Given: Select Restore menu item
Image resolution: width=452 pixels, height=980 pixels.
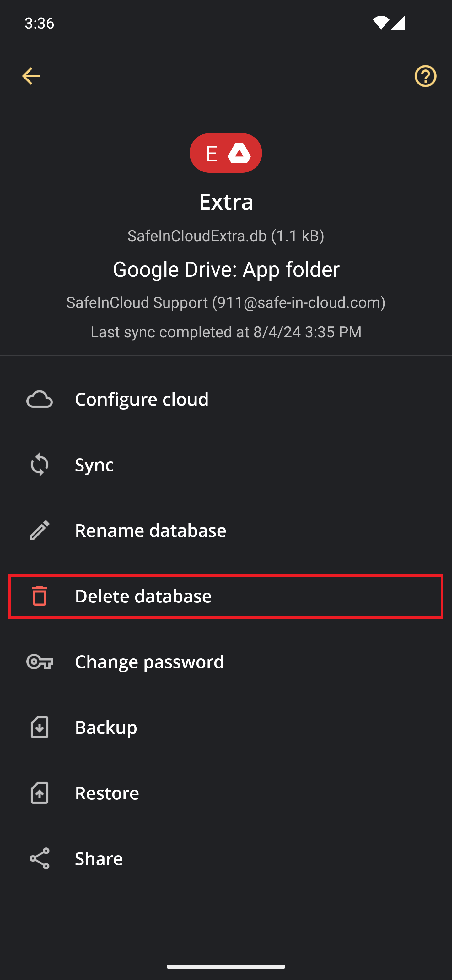Looking at the screenshot, I should pyautogui.click(x=226, y=793).
